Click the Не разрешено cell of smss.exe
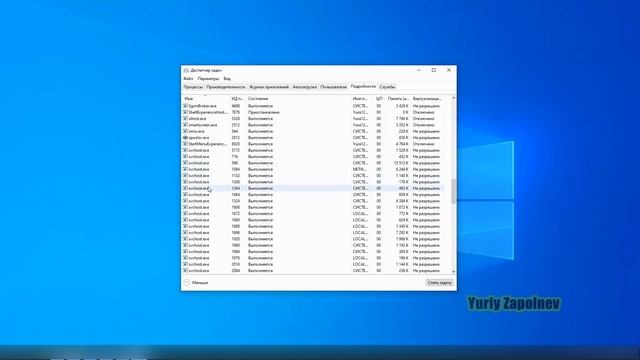The image size is (640, 360). [426, 131]
